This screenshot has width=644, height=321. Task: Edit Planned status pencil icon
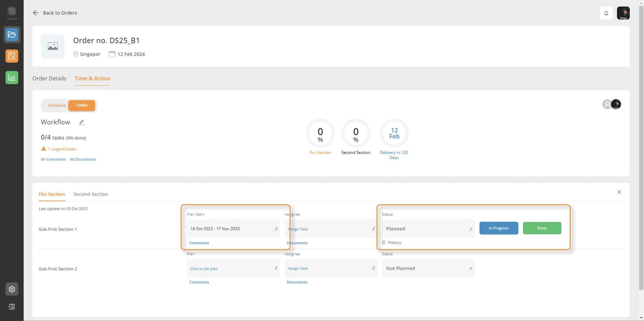coord(471,229)
